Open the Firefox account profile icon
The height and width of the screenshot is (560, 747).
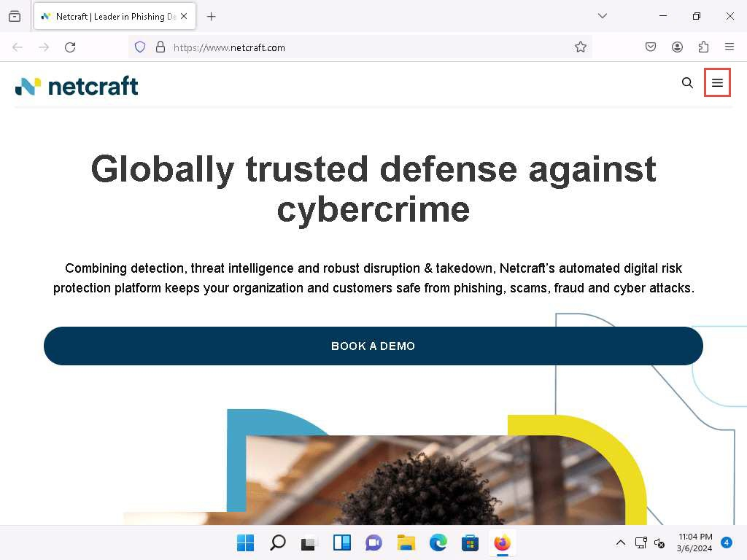[x=677, y=47]
